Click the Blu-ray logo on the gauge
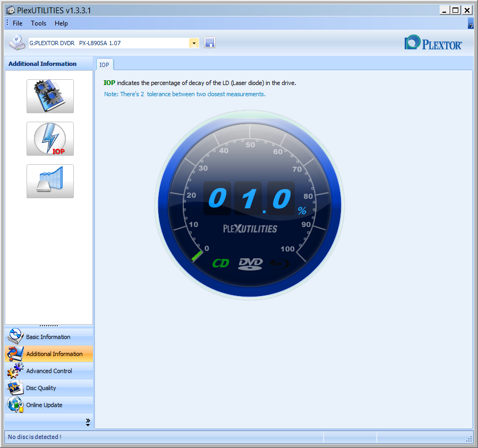478x448 pixels. (280, 264)
